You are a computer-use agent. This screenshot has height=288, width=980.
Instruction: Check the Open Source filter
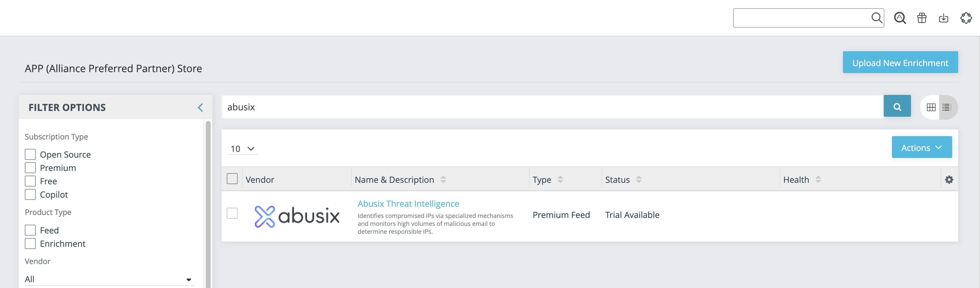pos(30,154)
